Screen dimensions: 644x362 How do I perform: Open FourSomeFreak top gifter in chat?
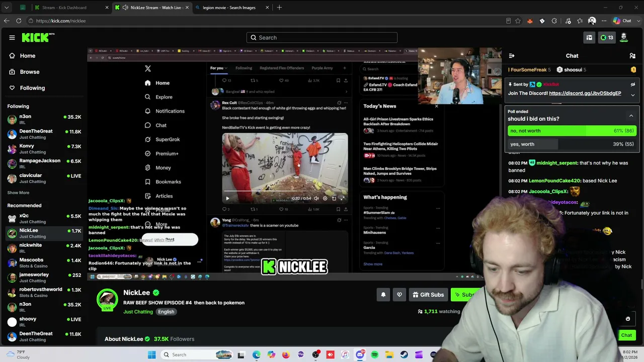tap(529, 70)
